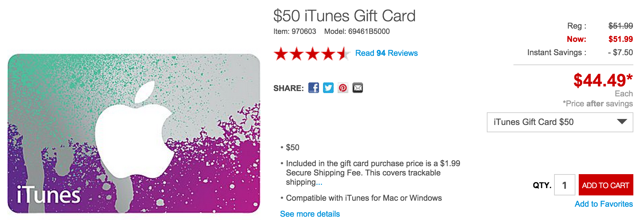Share this gift card on Twitter
The width and height of the screenshot is (644, 220).
click(328, 88)
